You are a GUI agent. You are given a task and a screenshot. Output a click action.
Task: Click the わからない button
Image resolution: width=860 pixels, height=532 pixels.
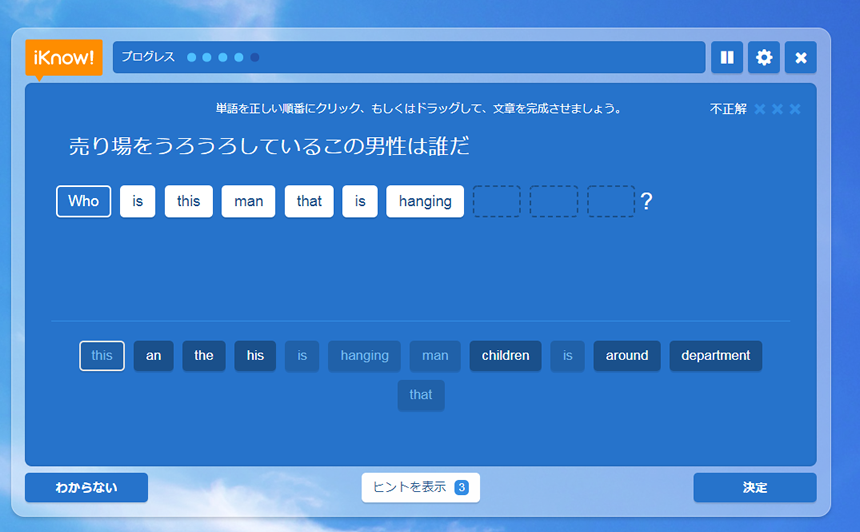tap(86, 488)
